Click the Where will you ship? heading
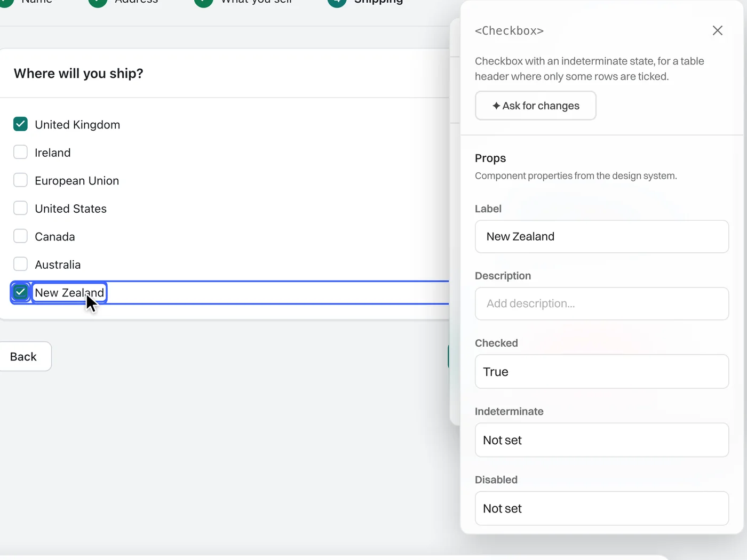 tap(78, 73)
